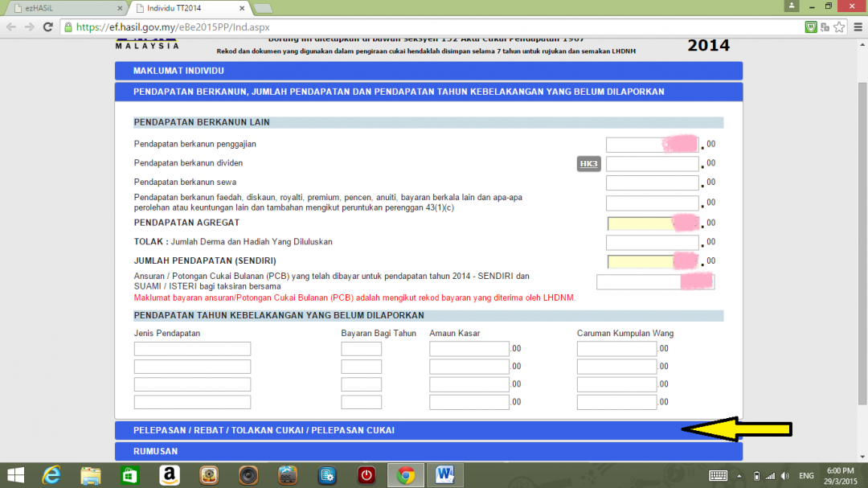Click the first Caruman Kumpulan Wang field
Viewport: 868px width, 488px height.
coord(616,348)
